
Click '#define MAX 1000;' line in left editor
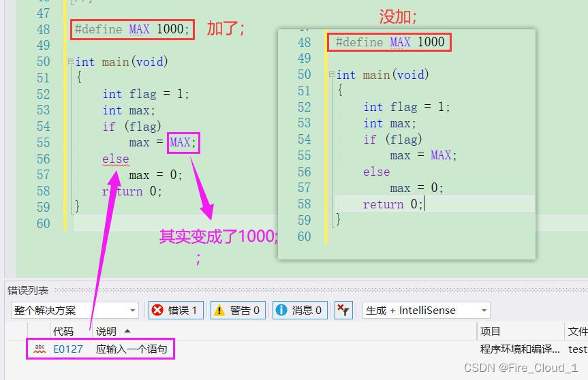coord(132,29)
